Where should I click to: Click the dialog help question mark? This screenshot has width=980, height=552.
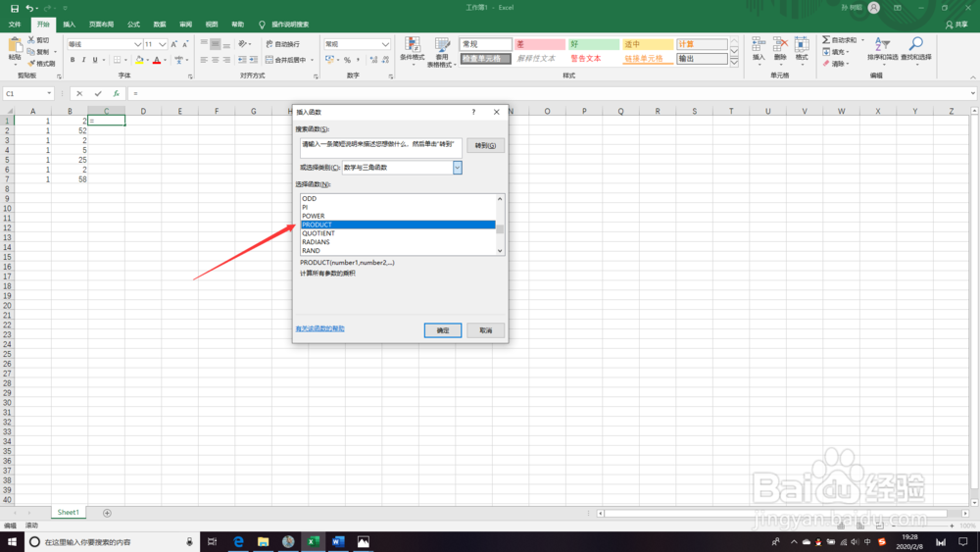coord(473,112)
